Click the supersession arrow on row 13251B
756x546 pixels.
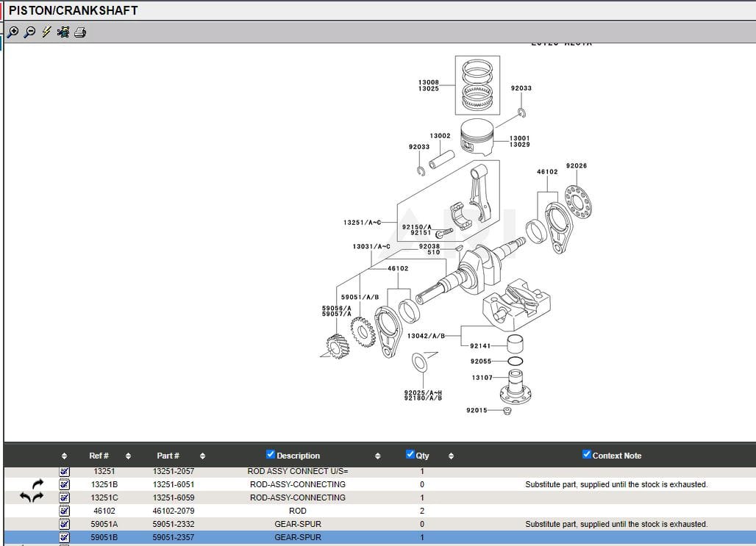38,484
